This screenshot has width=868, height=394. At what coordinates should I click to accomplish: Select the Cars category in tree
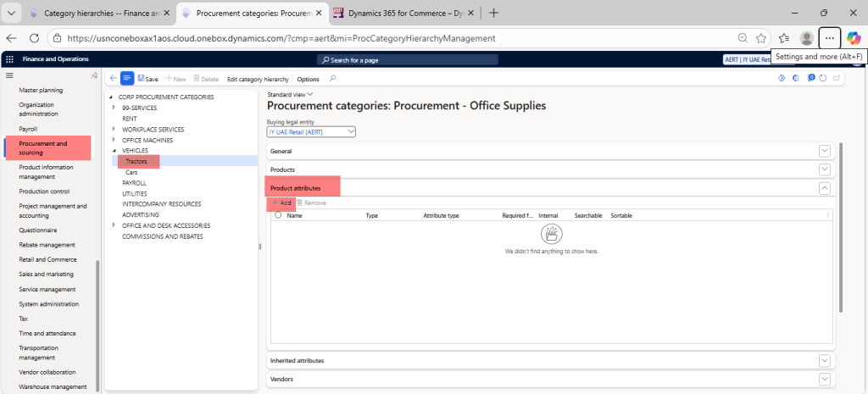[x=131, y=171]
